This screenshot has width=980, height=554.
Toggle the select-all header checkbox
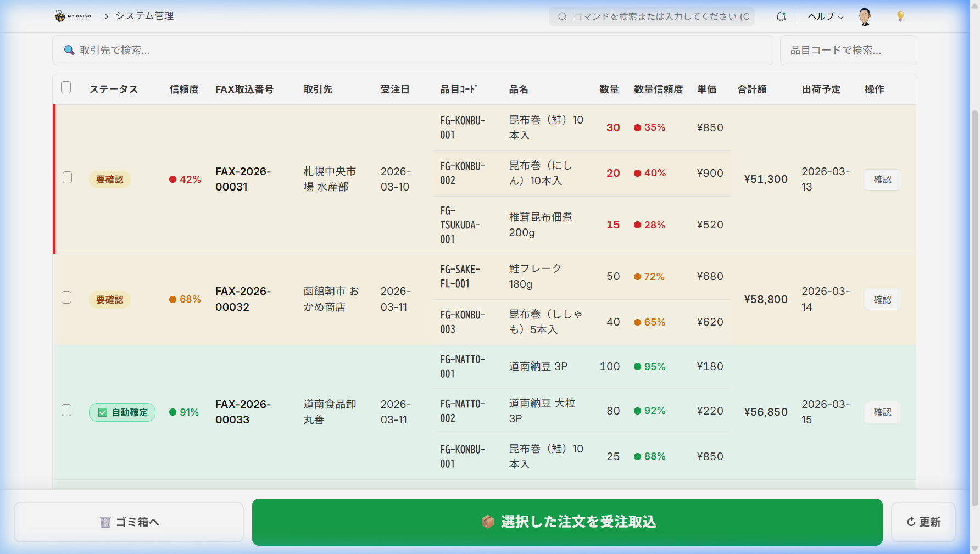click(66, 88)
